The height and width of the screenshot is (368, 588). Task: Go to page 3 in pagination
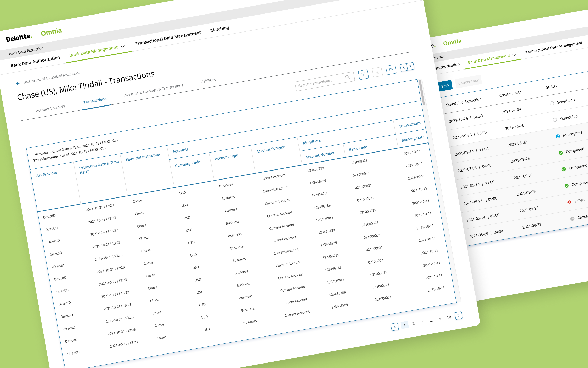coord(422,322)
